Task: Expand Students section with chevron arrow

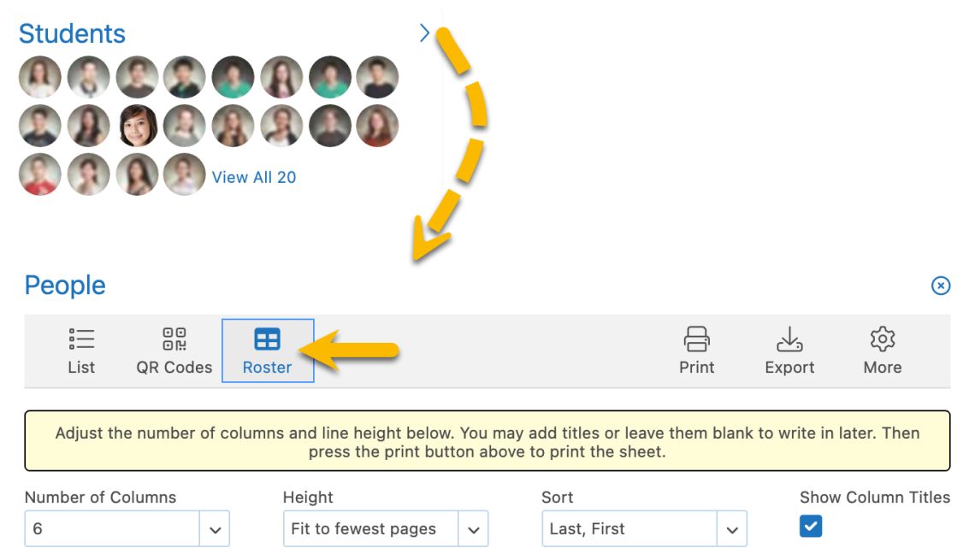Action: click(425, 33)
